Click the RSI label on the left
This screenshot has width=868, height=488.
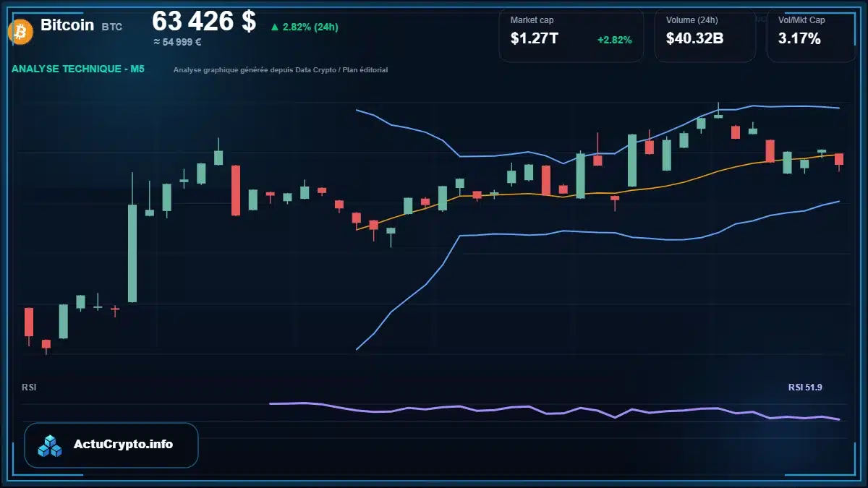tap(29, 388)
